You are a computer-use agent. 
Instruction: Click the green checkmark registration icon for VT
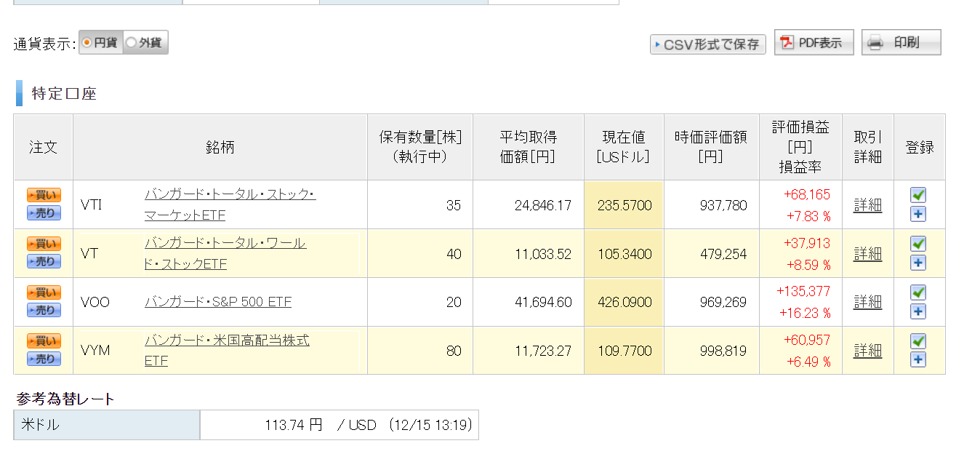[x=918, y=244]
